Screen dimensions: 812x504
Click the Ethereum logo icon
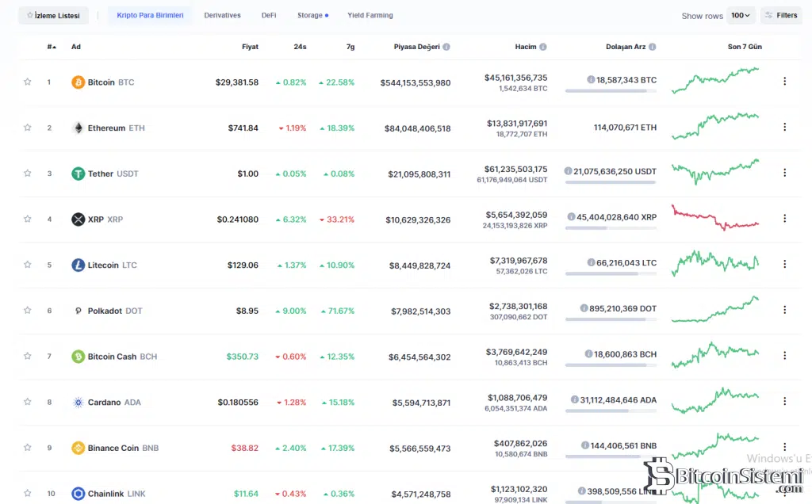[78, 128]
